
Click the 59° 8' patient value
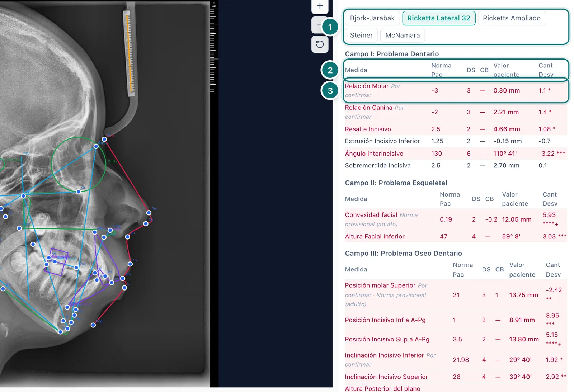511,237
